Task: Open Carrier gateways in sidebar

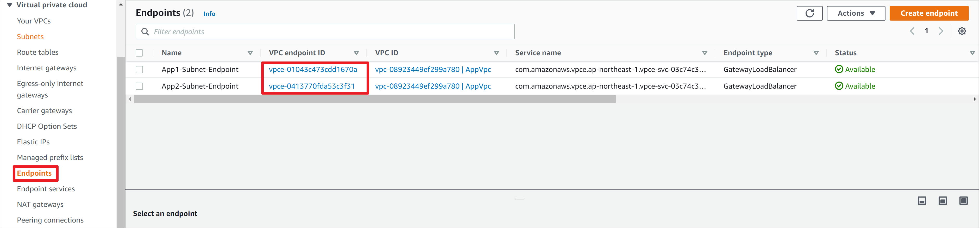Action: [x=44, y=110]
